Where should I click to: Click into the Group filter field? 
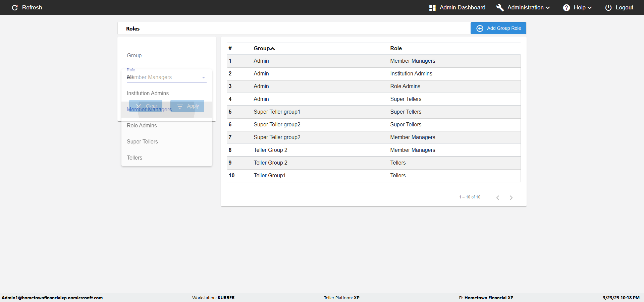pyautogui.click(x=166, y=56)
